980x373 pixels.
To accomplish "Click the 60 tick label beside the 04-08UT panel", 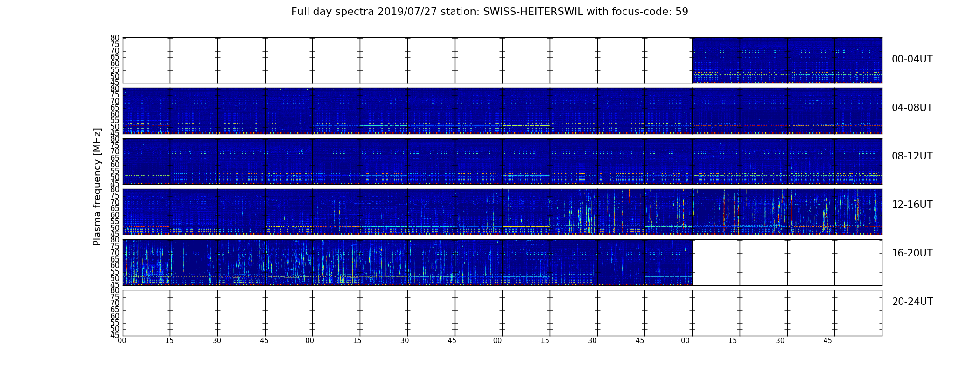I will (115, 114).
